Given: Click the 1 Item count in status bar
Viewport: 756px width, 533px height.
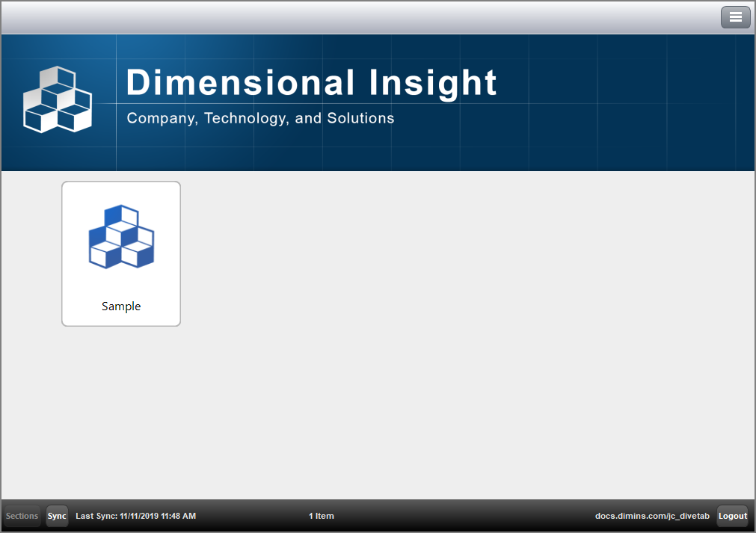Looking at the screenshot, I should click(321, 516).
